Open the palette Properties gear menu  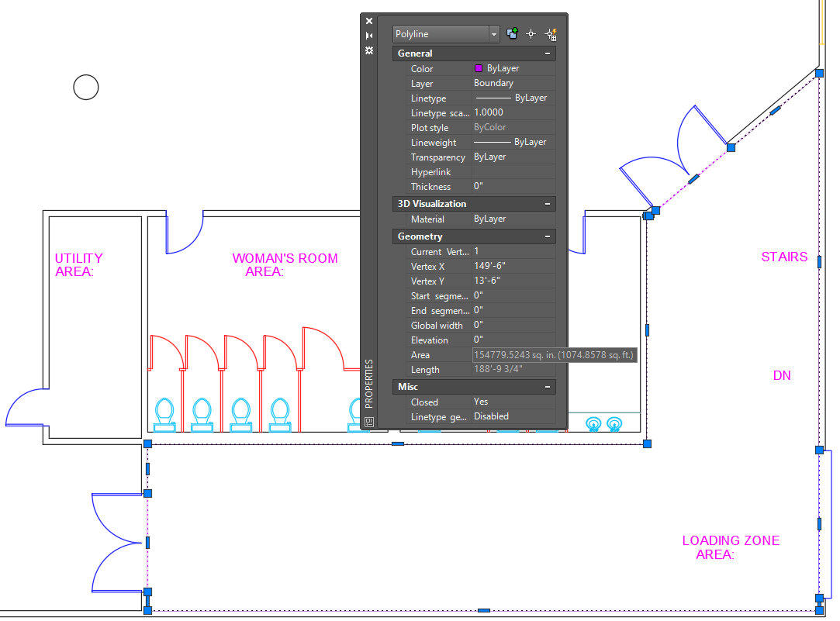click(x=369, y=50)
